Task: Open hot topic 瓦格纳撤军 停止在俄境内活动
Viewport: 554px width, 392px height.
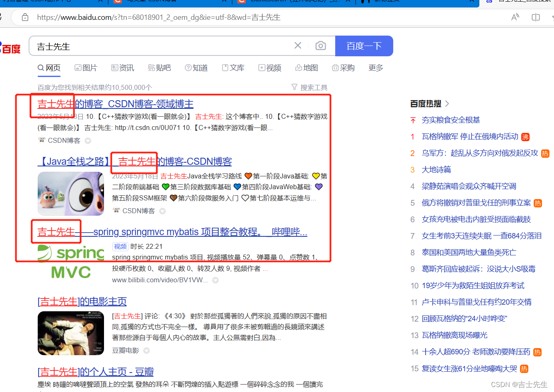Action: [x=470, y=137]
